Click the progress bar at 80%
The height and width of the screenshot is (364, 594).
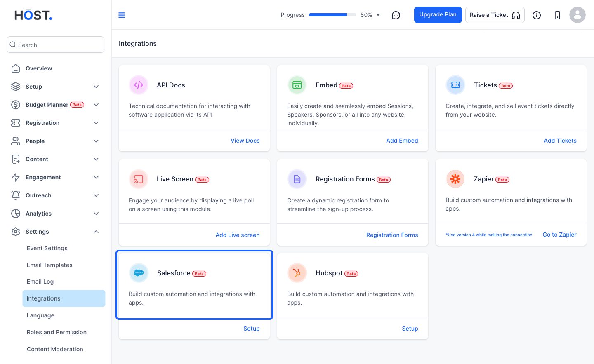332,15
